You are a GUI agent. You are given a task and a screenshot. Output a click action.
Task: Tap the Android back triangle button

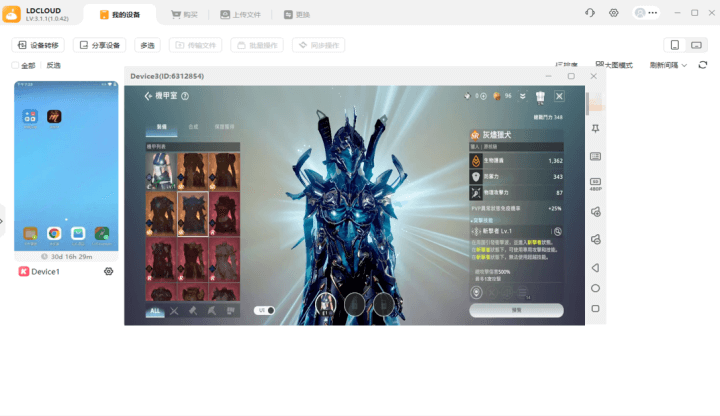click(x=595, y=268)
